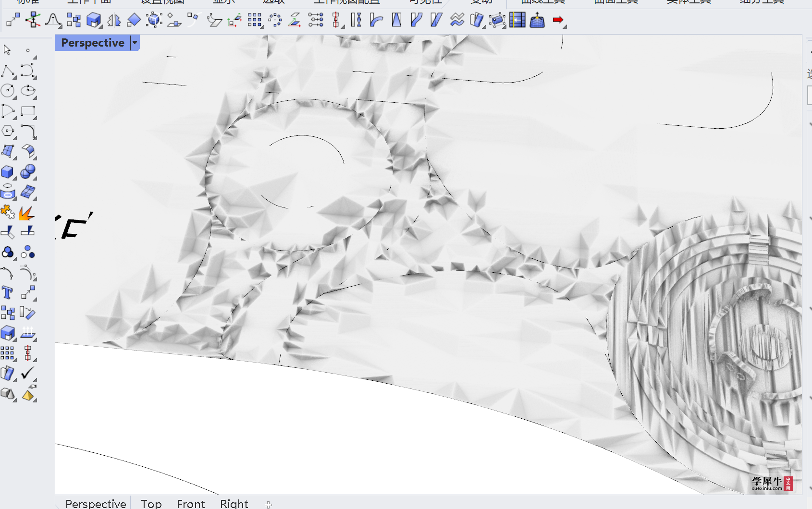Image resolution: width=812 pixels, height=509 pixels.
Task: Select the control point Curve tool
Action: coord(28,71)
